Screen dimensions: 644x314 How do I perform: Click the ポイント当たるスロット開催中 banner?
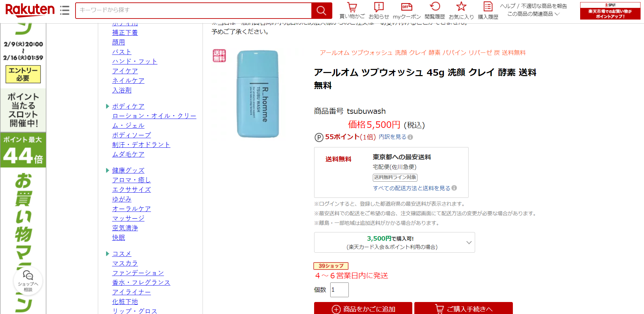pos(23,110)
